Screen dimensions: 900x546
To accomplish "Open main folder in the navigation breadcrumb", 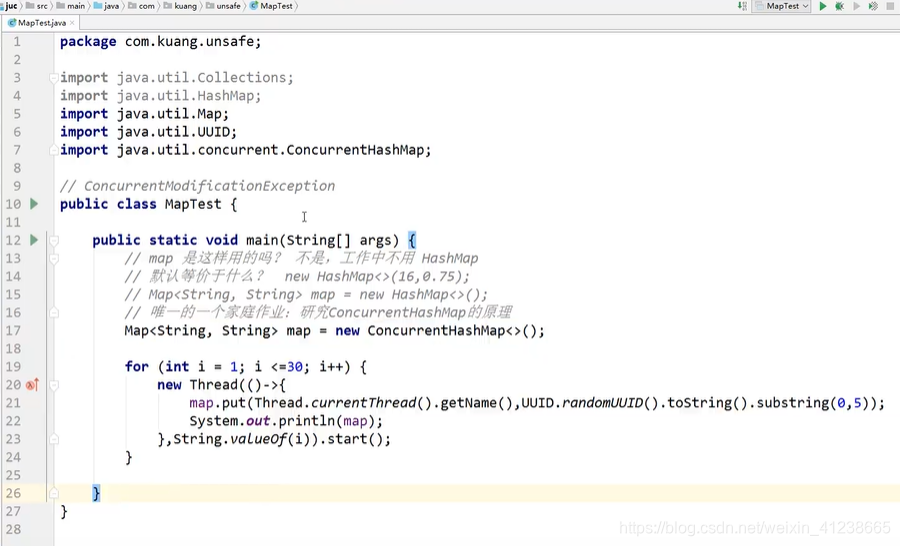I will pyautogui.click(x=76, y=6).
